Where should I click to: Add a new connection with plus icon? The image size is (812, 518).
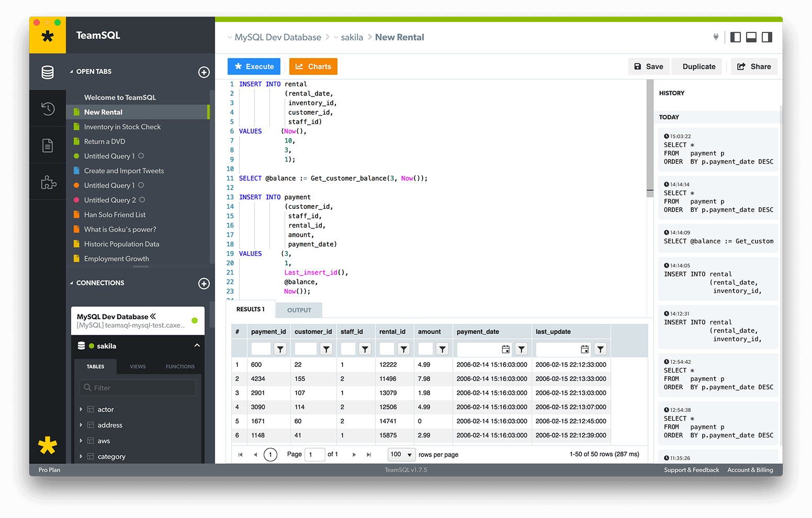point(204,284)
